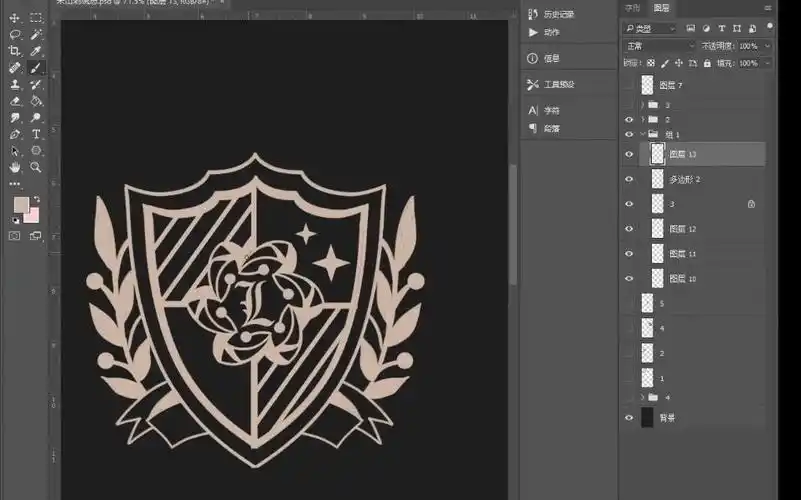Screen dimensions: 801x500
Task: Select the Rectangular Marquee tool
Action: click(36, 18)
